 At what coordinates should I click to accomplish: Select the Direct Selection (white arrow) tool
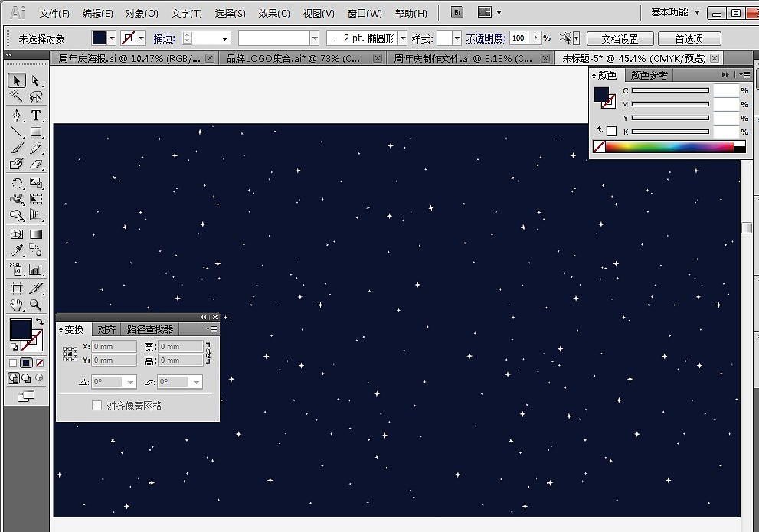pos(36,80)
